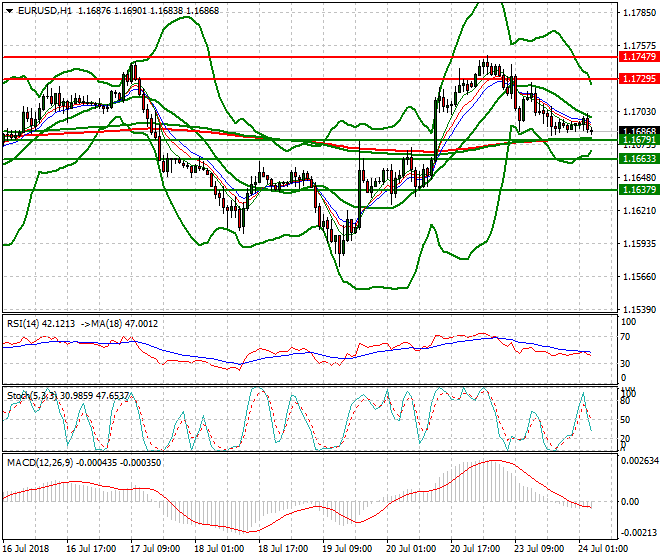Select the current price label 1.16868

(639, 131)
